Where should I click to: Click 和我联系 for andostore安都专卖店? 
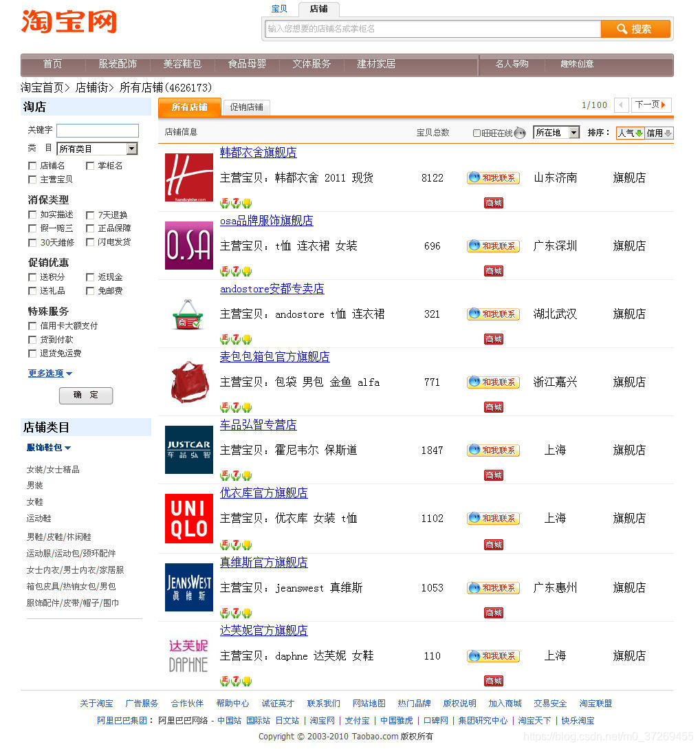tap(493, 314)
